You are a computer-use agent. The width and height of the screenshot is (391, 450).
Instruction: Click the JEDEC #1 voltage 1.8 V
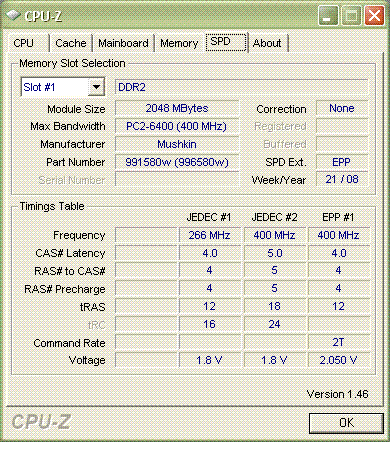pyautogui.click(x=210, y=360)
